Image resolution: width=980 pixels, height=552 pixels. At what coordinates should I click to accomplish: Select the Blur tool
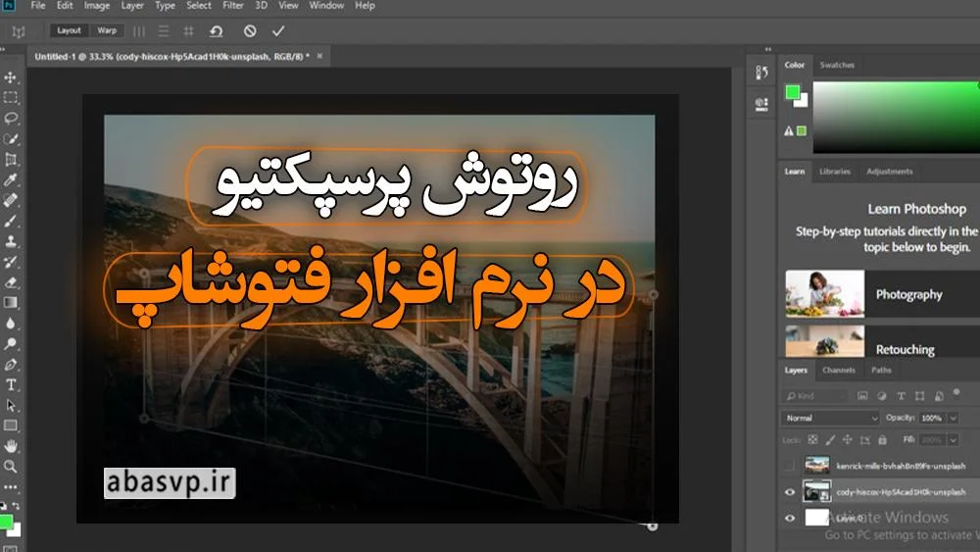pyautogui.click(x=11, y=324)
